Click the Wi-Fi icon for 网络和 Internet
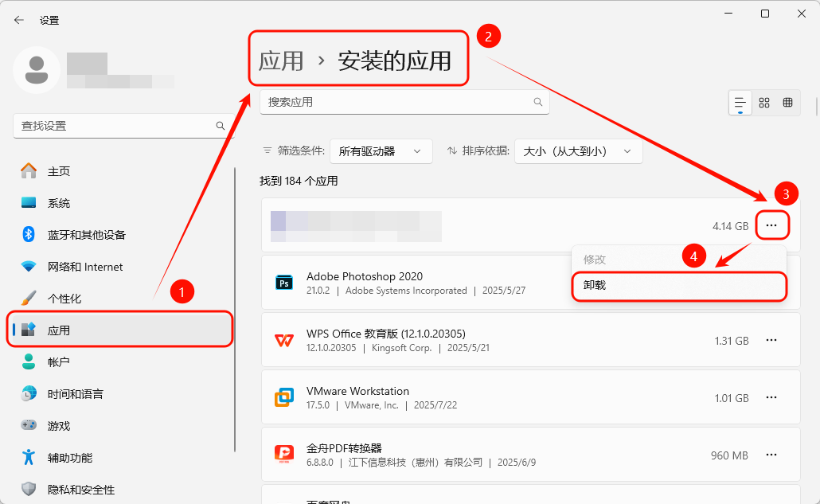 click(29, 266)
